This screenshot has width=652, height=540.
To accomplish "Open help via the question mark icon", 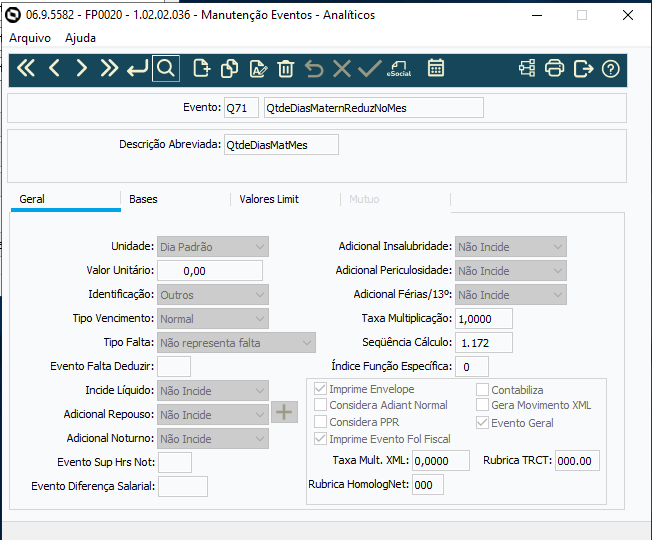I will [610, 69].
